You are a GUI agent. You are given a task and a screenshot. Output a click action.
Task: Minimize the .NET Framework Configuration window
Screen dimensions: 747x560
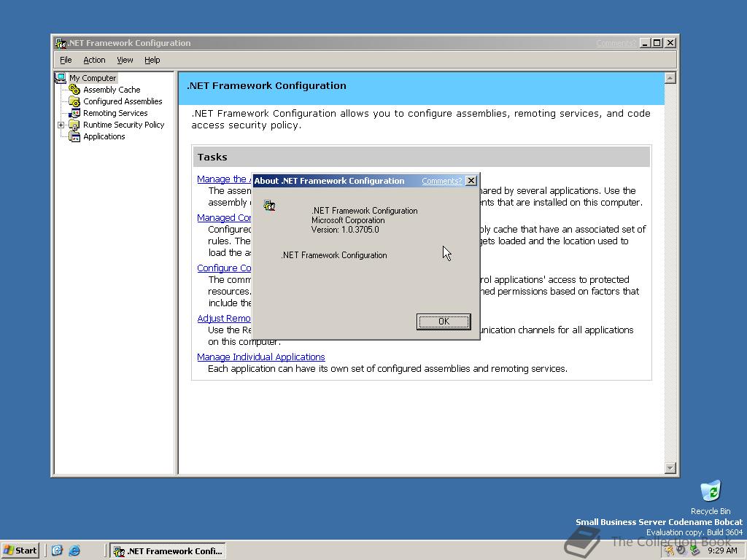click(x=645, y=43)
